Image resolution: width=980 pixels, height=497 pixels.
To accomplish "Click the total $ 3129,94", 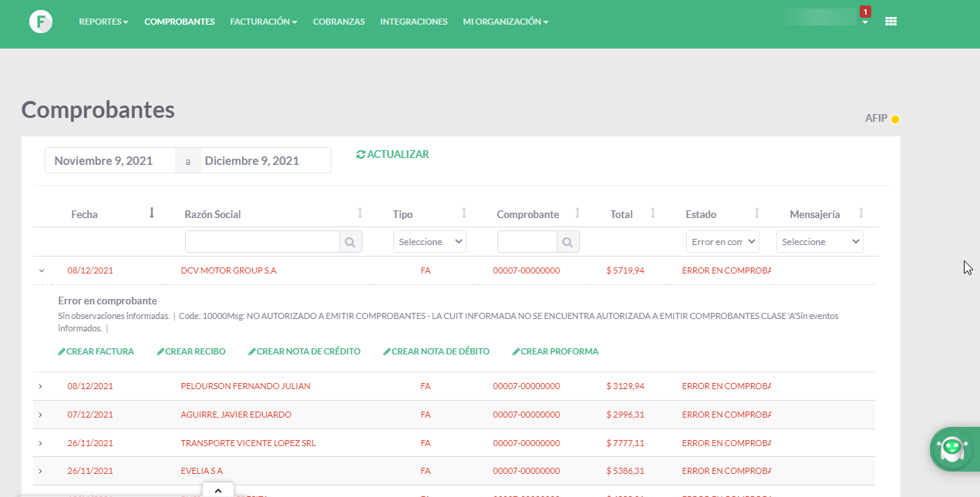I will (x=625, y=386).
